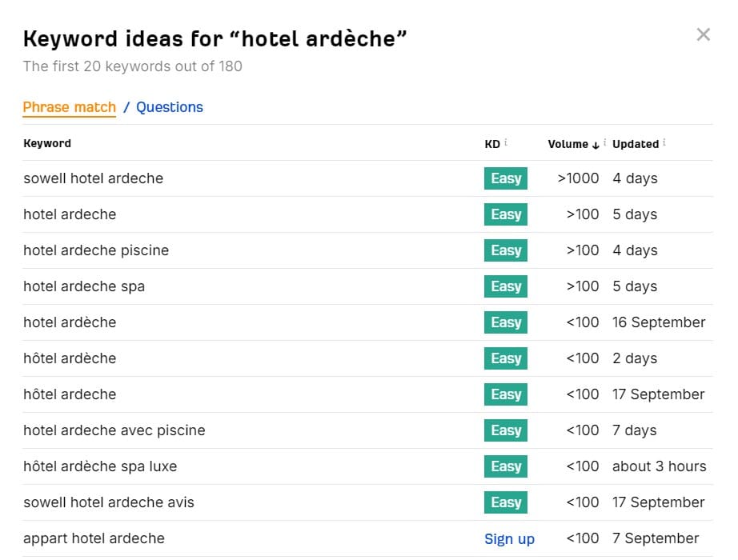The height and width of the screenshot is (560, 738).
Task: Click Easy badge for sowell hotel ardeche avis
Action: (x=506, y=502)
